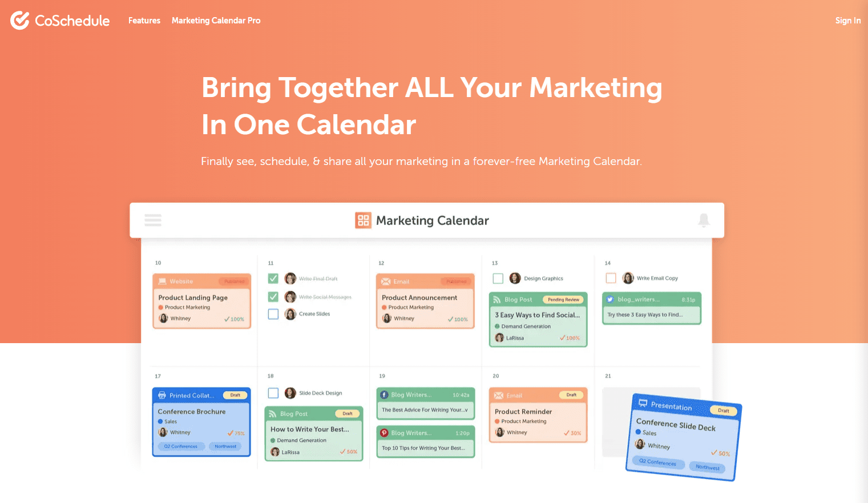
Task: Click Q2 Conferences tag on Conference Brochure
Action: click(x=181, y=446)
